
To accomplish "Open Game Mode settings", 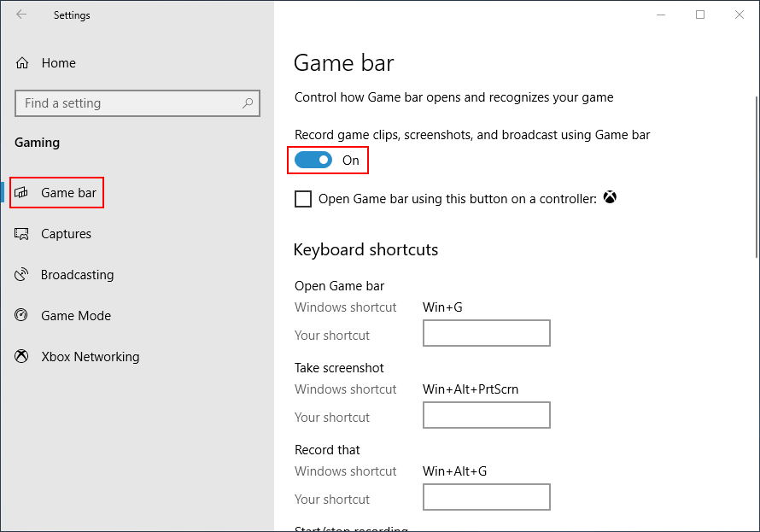I will pyautogui.click(x=76, y=315).
